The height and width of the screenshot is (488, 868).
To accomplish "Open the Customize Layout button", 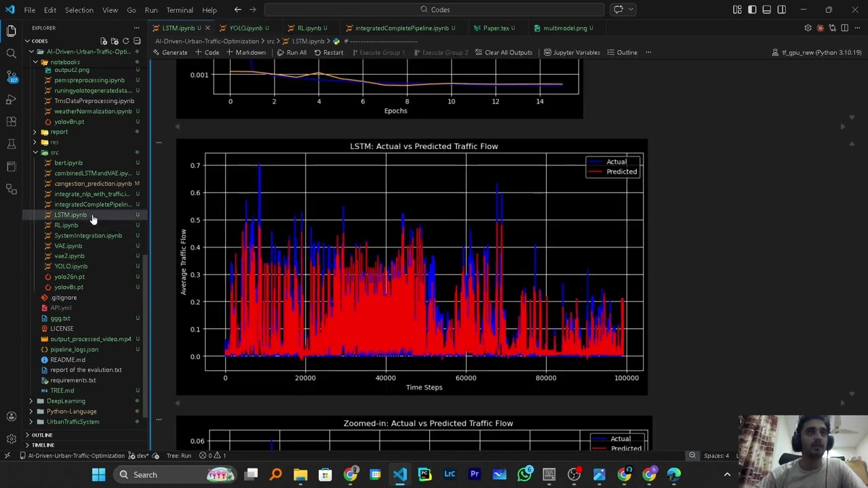I will click(737, 9).
